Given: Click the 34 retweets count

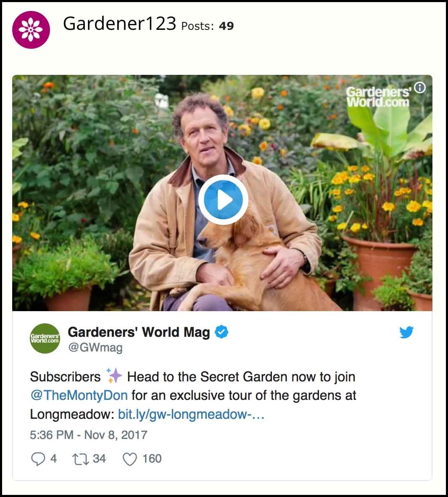Looking at the screenshot, I should click(99, 459).
